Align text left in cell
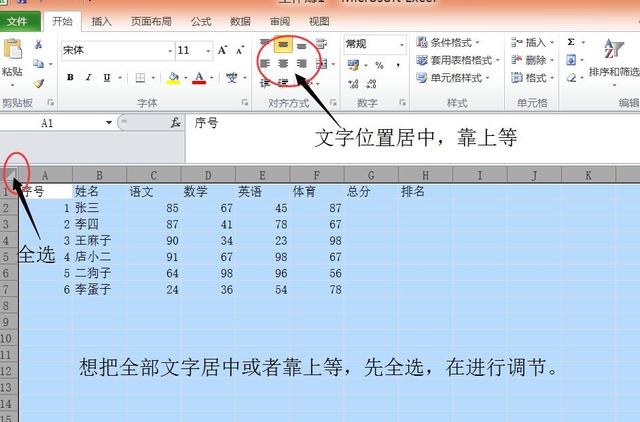640x422 pixels. (x=265, y=63)
